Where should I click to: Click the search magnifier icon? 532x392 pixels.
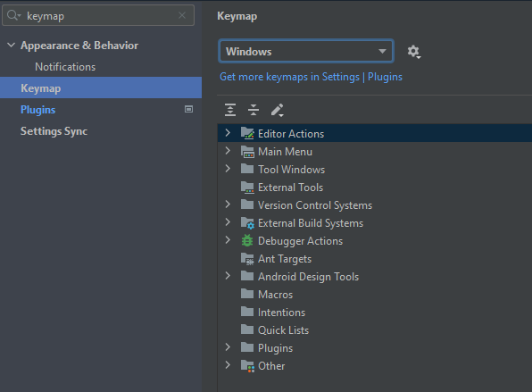click(x=13, y=15)
